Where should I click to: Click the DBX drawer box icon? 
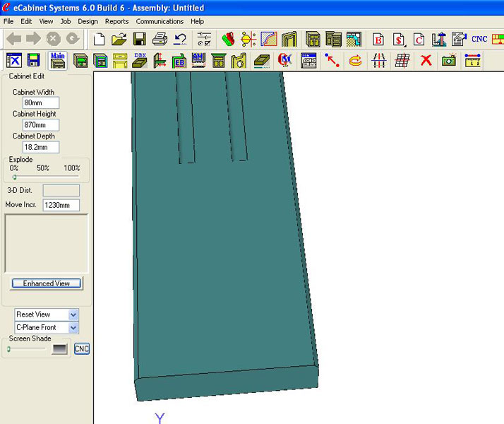click(x=140, y=61)
